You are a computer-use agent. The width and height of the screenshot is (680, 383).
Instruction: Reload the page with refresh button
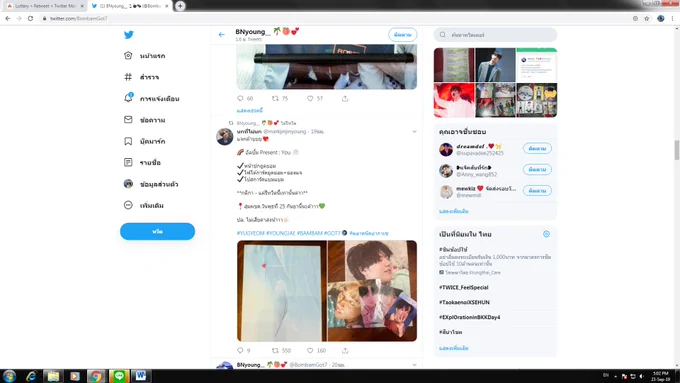coord(30,19)
